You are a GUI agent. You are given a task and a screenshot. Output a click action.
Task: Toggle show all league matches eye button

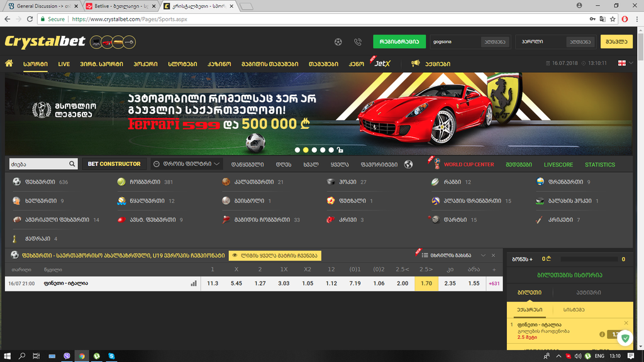coord(275,255)
